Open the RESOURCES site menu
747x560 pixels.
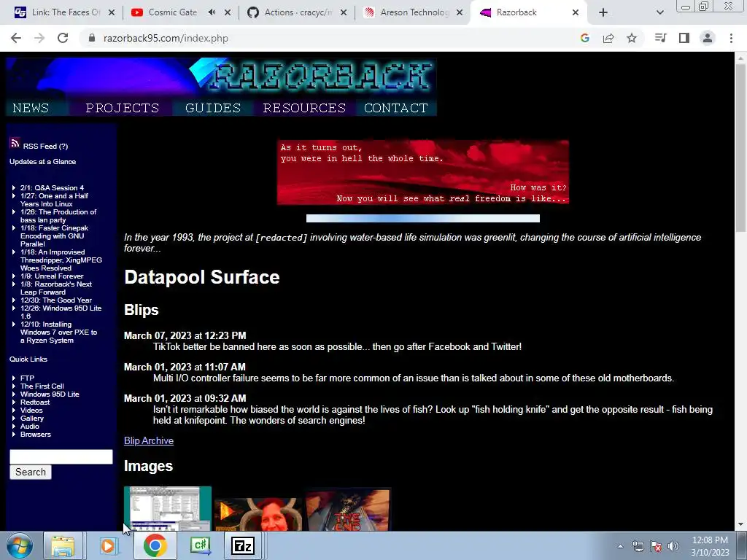point(304,108)
